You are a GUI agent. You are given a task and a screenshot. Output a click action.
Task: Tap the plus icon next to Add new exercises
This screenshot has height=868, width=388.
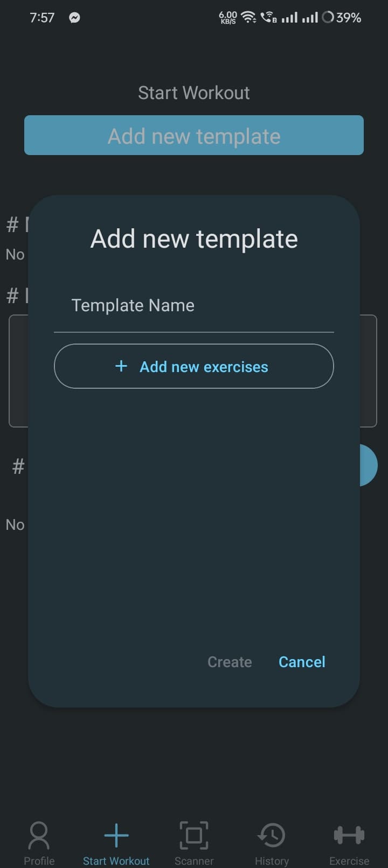click(121, 366)
